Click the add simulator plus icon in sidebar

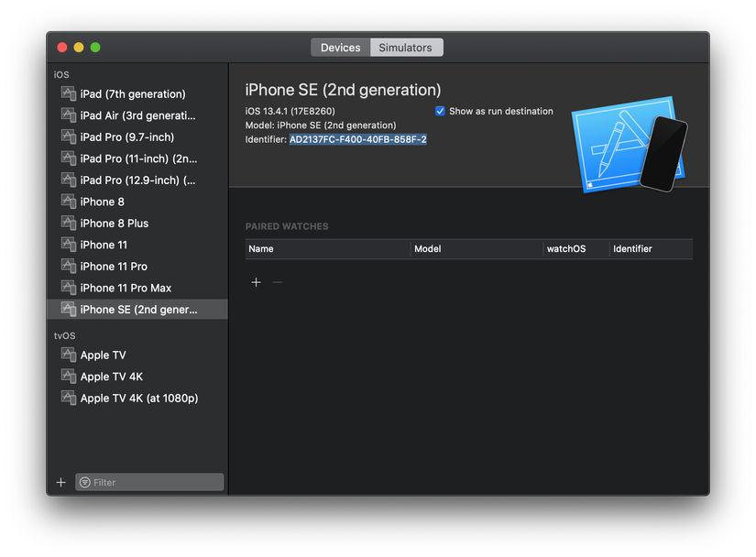(61, 482)
